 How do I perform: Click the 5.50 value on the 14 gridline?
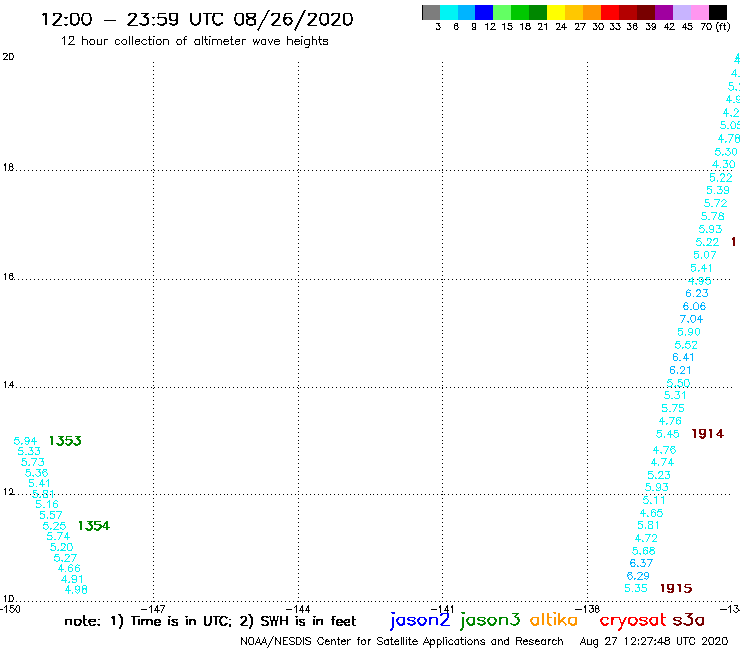pos(678,383)
